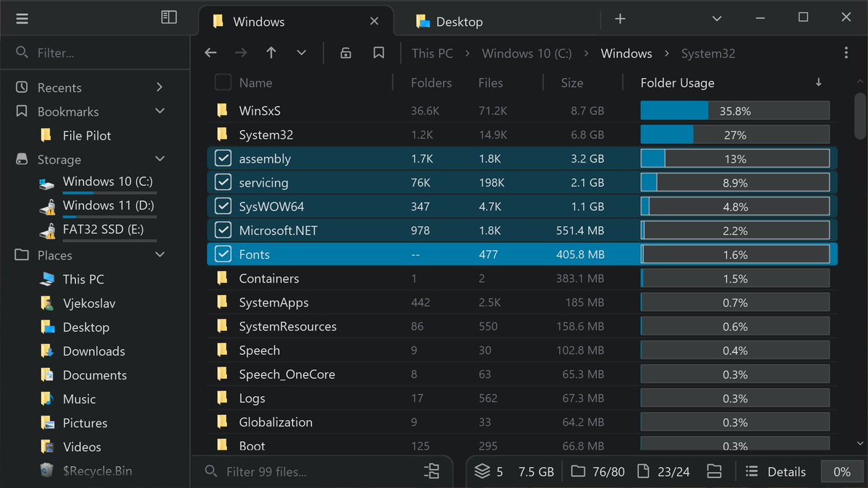The height and width of the screenshot is (488, 868).
Task: Sort by the Name column header
Action: [255, 82]
